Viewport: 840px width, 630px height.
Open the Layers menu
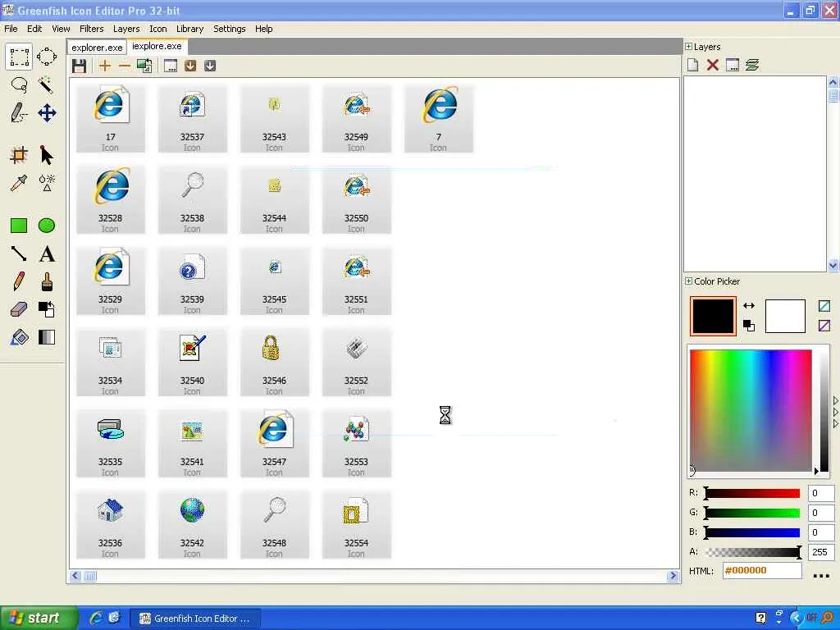click(x=126, y=29)
